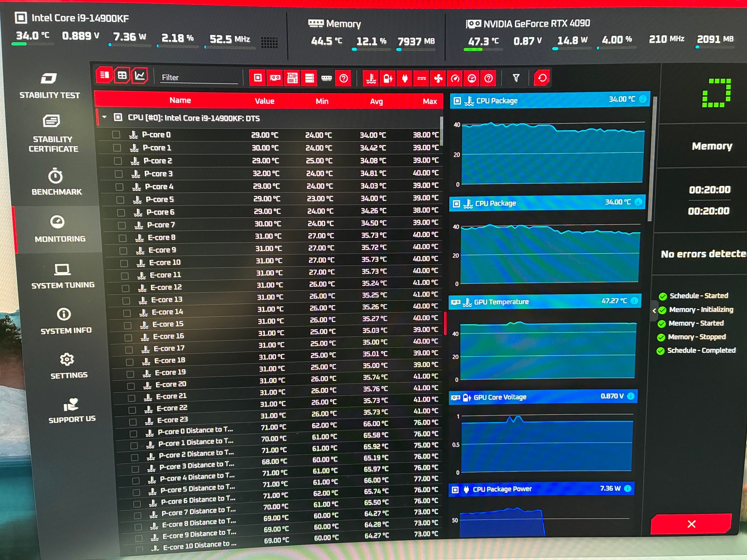Toggle the current sensor type filter
The width and height of the screenshot is (747, 560).
click(x=421, y=78)
